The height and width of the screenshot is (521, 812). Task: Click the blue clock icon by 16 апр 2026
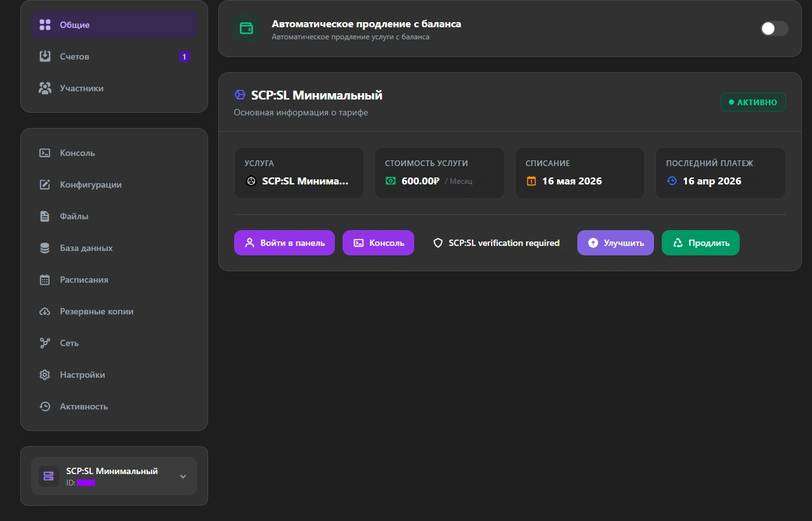pos(672,181)
